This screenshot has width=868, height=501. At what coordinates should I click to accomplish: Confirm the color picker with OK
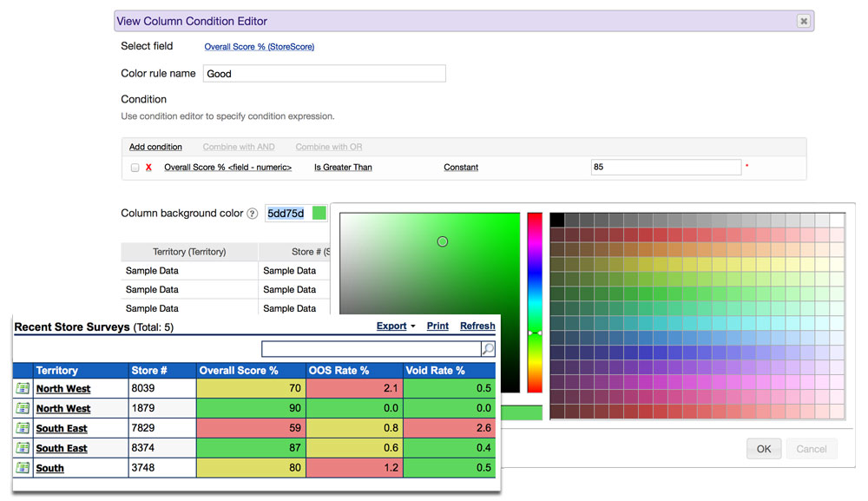pyautogui.click(x=763, y=448)
